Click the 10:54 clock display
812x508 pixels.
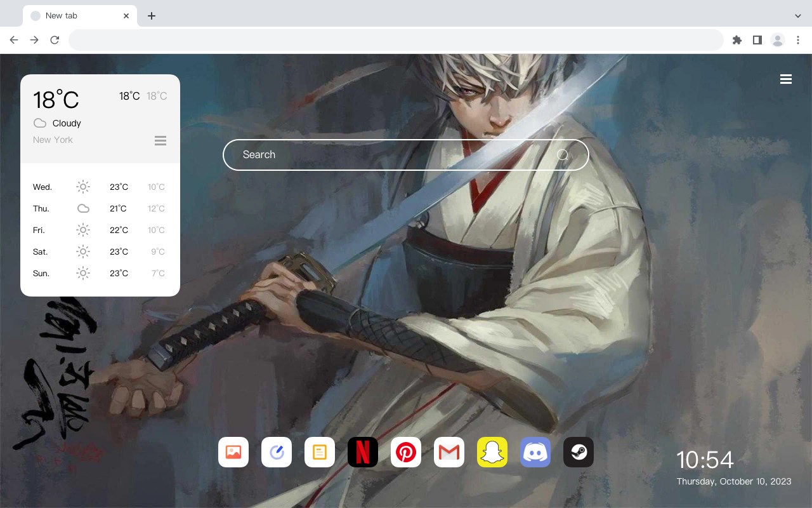click(x=705, y=460)
